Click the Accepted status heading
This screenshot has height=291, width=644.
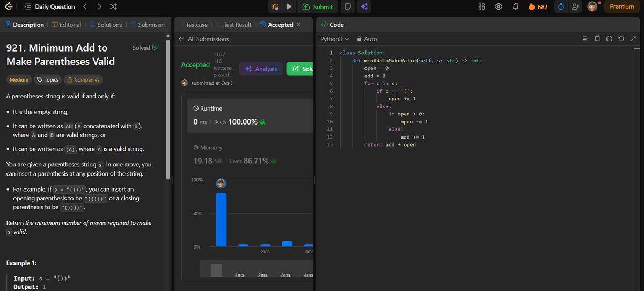click(x=195, y=64)
